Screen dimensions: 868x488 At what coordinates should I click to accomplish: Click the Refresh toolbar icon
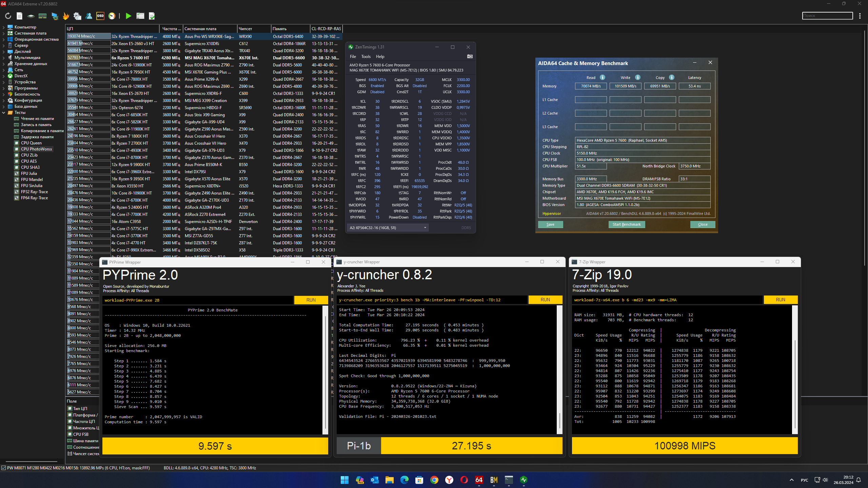point(8,16)
